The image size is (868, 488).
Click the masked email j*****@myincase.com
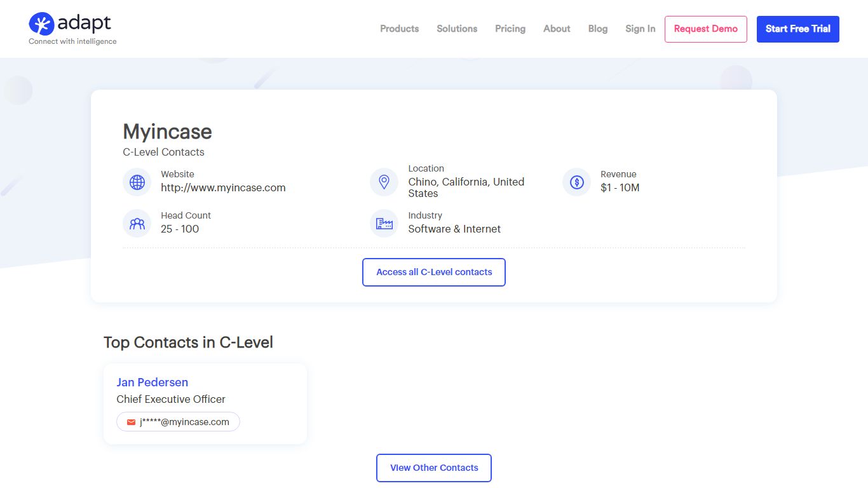178,422
